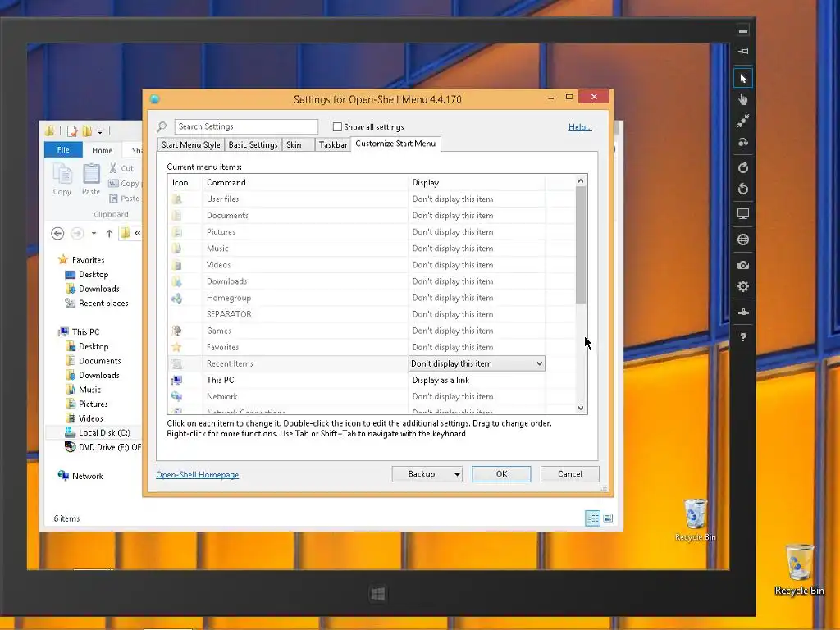Click the list scroll-up arrow
Image resolution: width=840 pixels, height=630 pixels.
pos(581,181)
